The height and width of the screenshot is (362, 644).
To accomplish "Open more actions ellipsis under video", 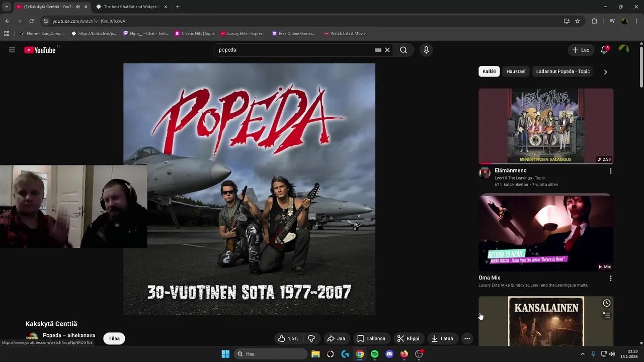I will pos(467,338).
